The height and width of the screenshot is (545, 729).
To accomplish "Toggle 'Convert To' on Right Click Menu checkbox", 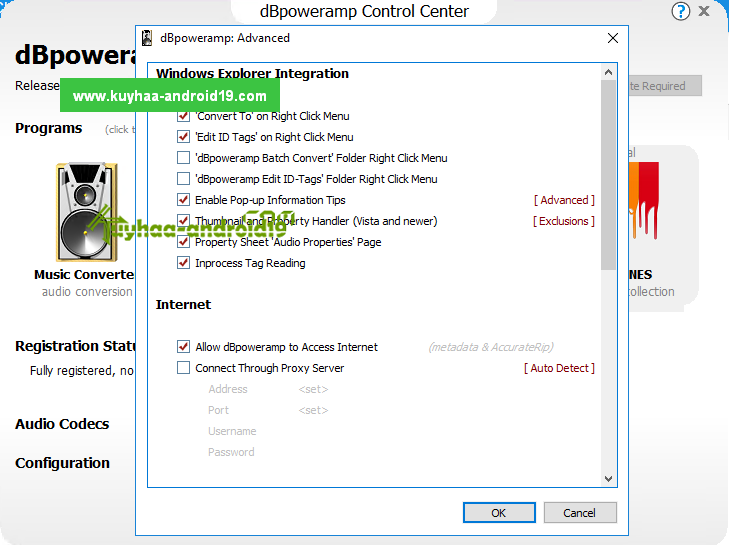I will point(183,116).
